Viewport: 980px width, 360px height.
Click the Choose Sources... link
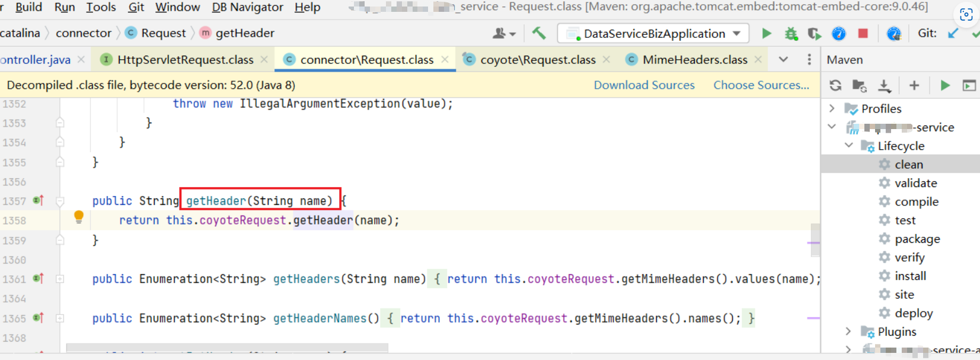pos(761,85)
